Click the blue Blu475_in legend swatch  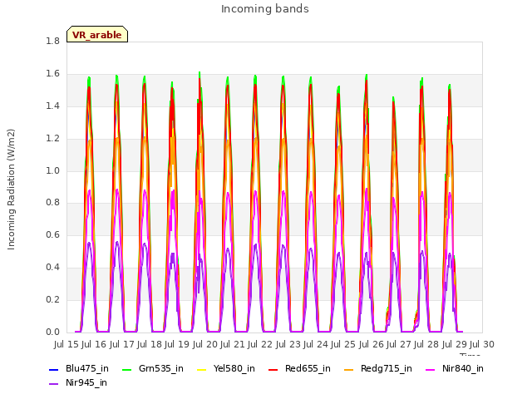pyautogui.click(x=54, y=369)
